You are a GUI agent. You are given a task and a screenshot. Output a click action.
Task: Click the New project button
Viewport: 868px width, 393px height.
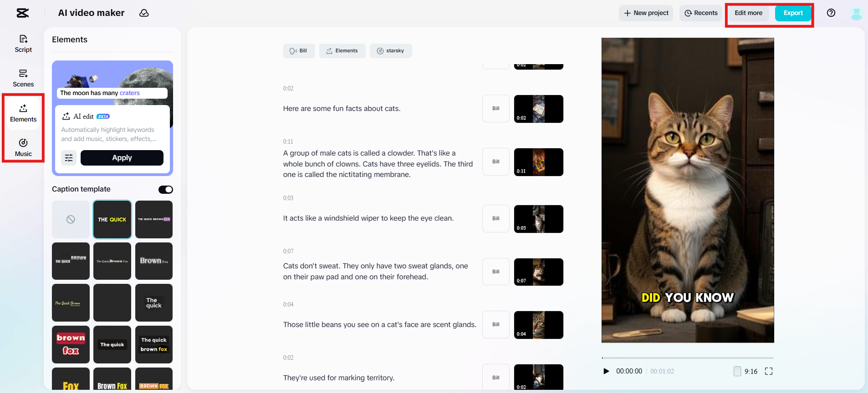646,13
